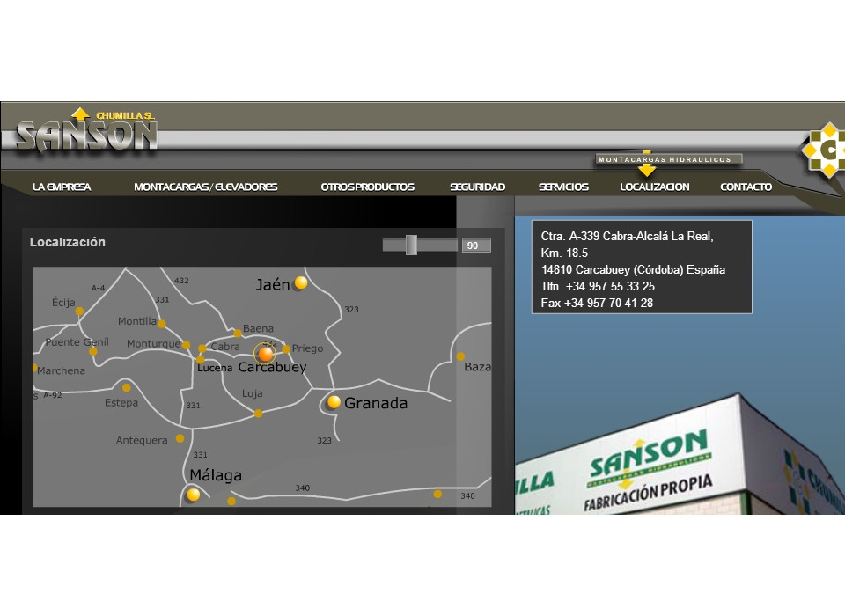Click the Málaga label on the map
Screen dimensions: 845x616
click(216, 475)
